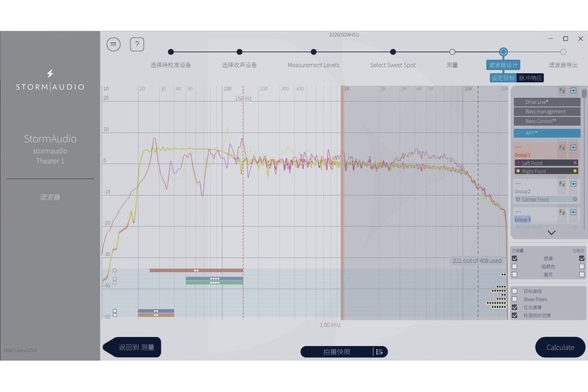Toggle the 已测量 checkbox for 展开
The image size is (588, 392).
click(514, 274)
